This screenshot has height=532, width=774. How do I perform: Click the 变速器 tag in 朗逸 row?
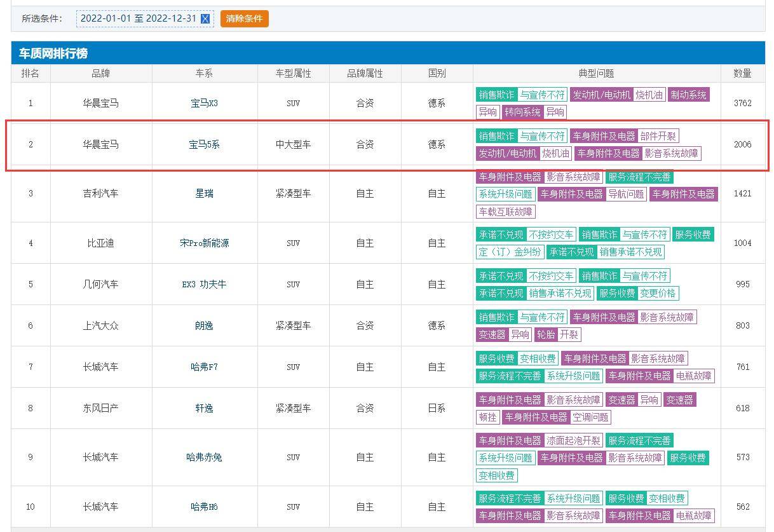(492, 334)
